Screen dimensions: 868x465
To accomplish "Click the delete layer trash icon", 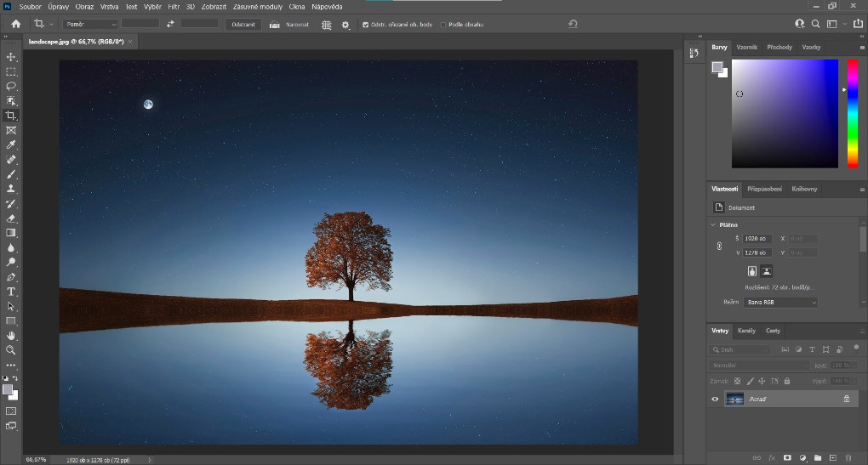I will point(848,457).
